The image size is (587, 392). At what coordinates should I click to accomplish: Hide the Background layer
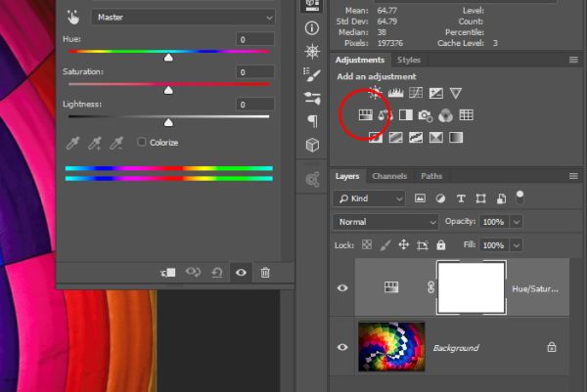pos(342,347)
